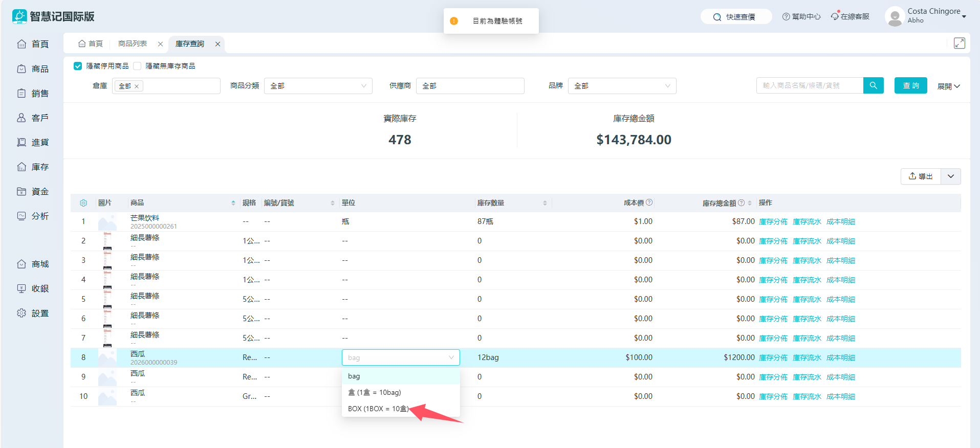980x448 pixels.
Task: Click the 查詢 query button
Action: pos(910,85)
